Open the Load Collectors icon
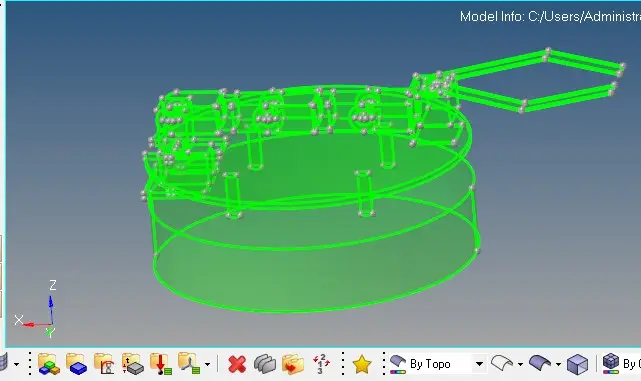Screen dimensions: 641x381 [161, 363]
